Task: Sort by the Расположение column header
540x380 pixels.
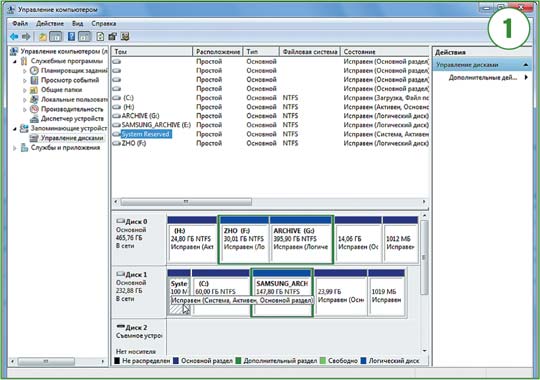Action: [218, 52]
